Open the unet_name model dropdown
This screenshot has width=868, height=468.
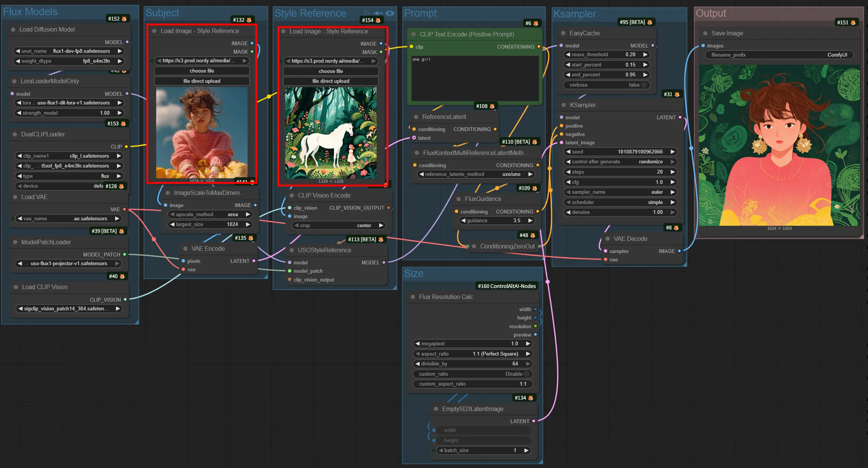[x=69, y=51]
